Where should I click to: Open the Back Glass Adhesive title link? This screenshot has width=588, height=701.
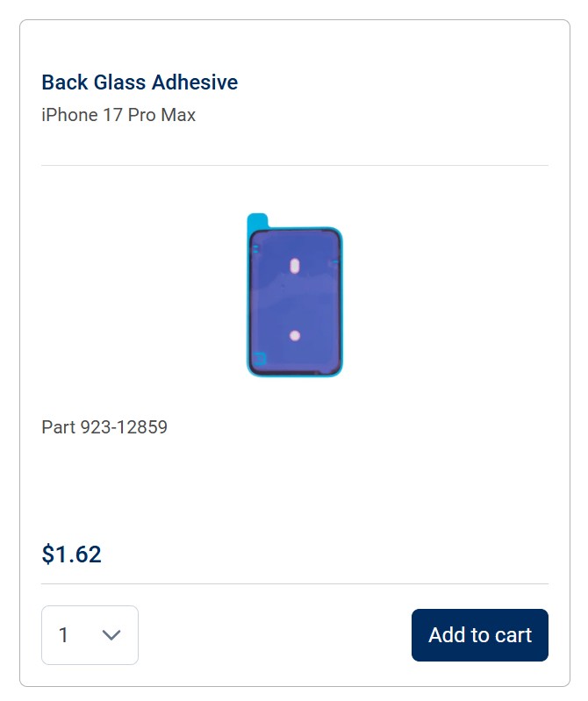(x=140, y=82)
